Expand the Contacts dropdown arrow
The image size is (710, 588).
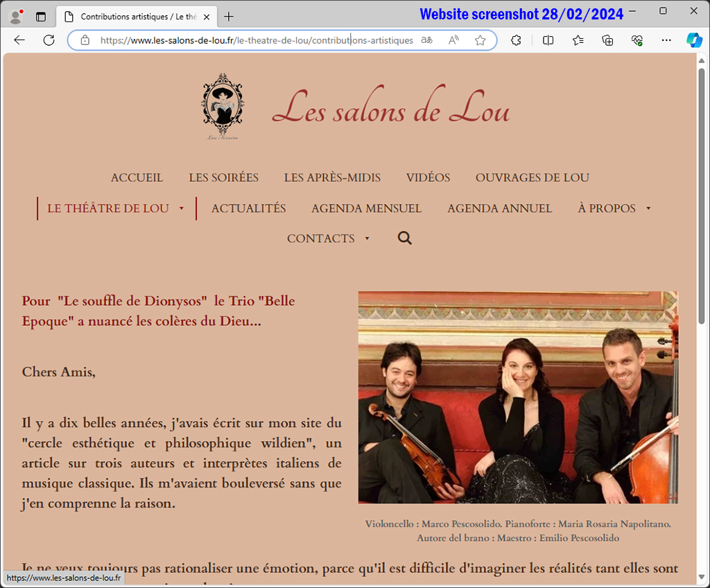367,239
